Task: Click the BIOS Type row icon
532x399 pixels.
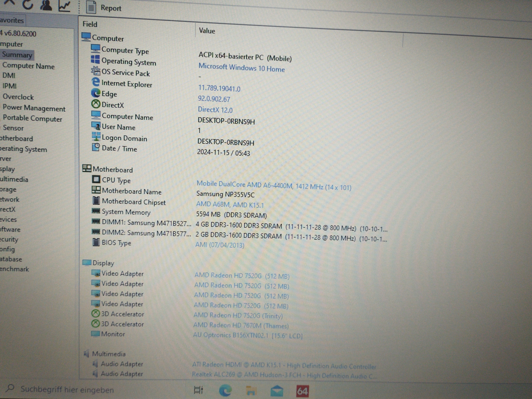Action: [96, 242]
